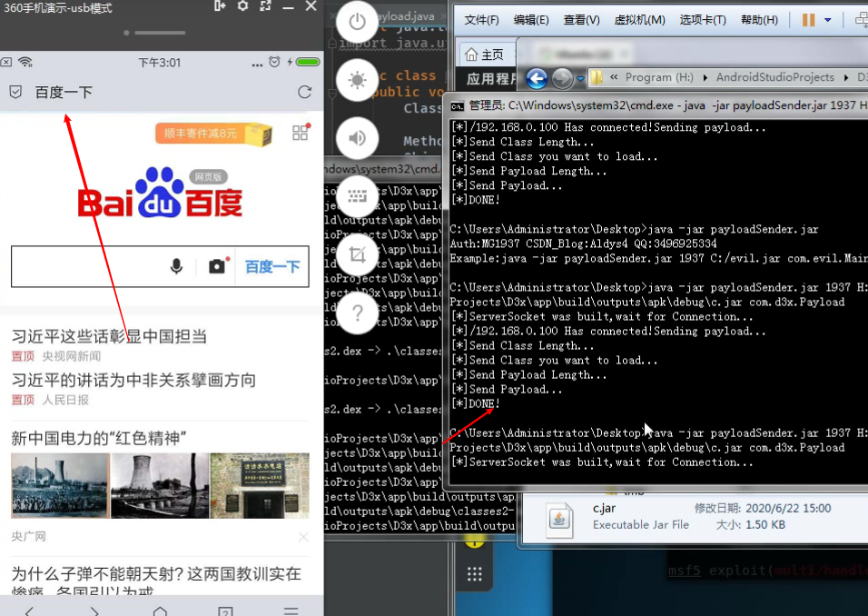Viewport: 868px width, 616px height.
Task: Open headline 习近平这些话彰显中国担当
Action: tap(110, 336)
